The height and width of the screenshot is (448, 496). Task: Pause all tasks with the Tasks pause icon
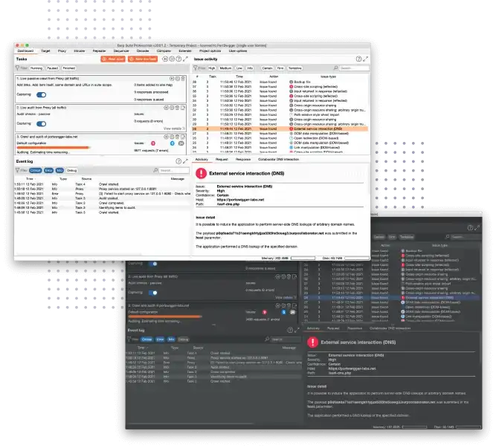click(165, 59)
